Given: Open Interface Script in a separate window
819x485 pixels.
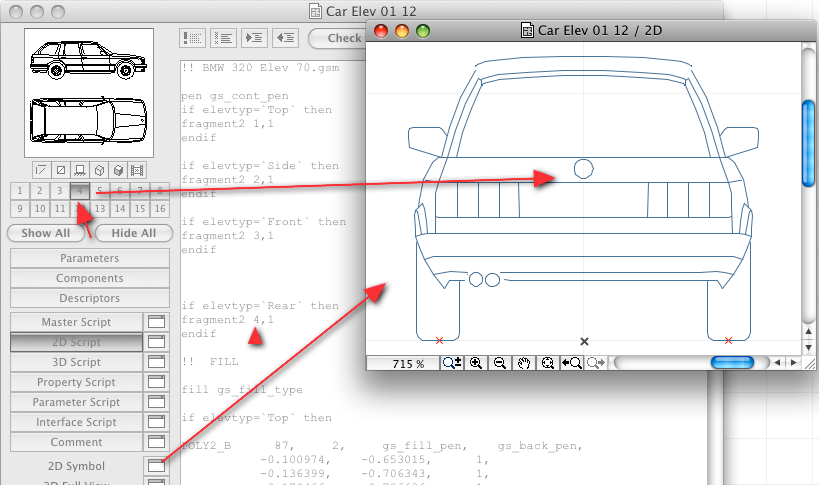Looking at the screenshot, I should coord(156,422).
